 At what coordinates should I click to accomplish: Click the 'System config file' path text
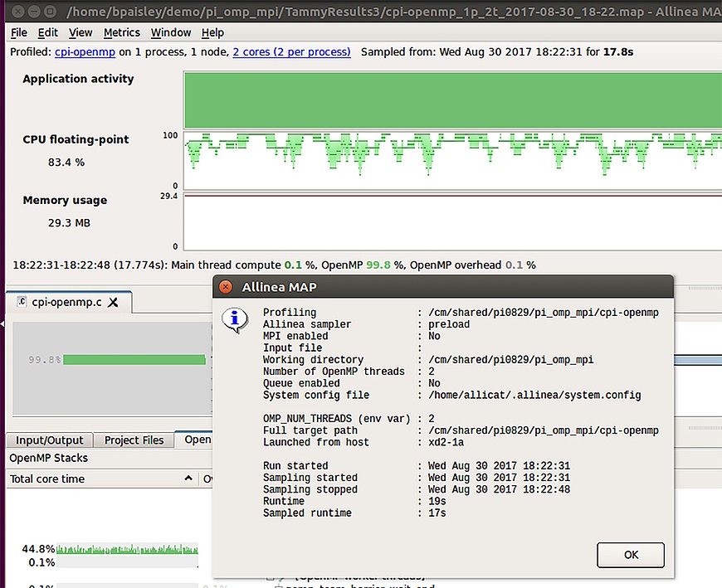click(534, 396)
